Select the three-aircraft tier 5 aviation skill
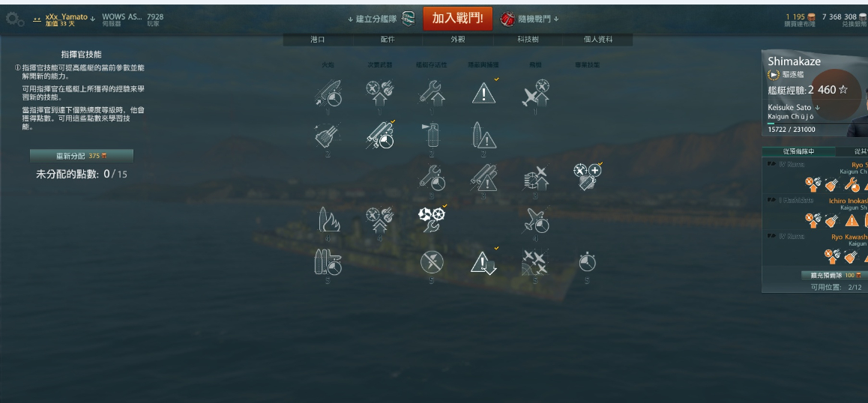 (x=534, y=262)
